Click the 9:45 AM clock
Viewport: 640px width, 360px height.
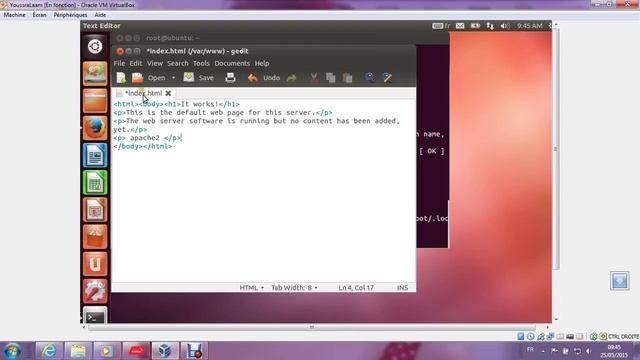(x=529, y=26)
